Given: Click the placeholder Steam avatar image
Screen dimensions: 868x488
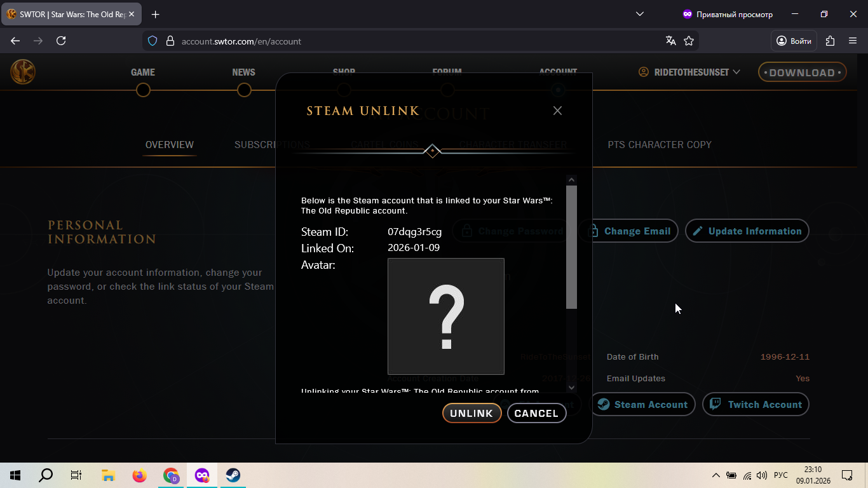Looking at the screenshot, I should click(x=446, y=316).
